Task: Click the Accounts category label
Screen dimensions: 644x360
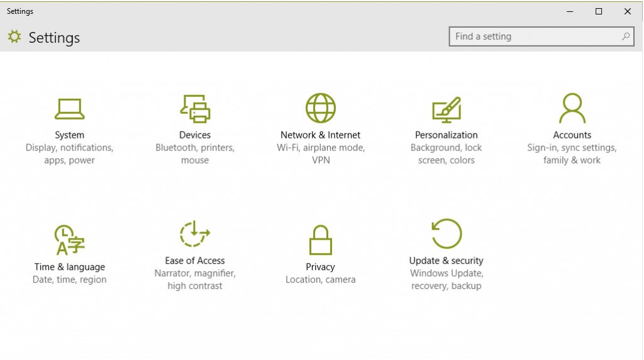Action: [x=572, y=135]
